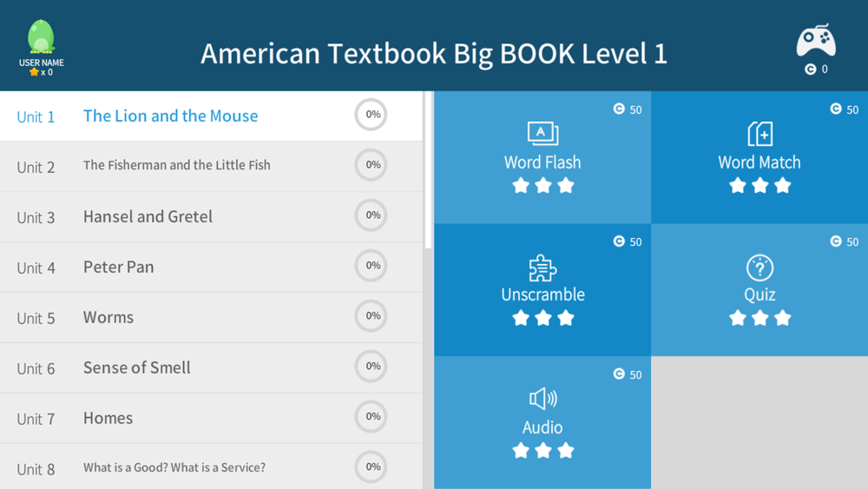
Task: Select Unit 3 Hansel and Gretel
Action: [211, 216]
